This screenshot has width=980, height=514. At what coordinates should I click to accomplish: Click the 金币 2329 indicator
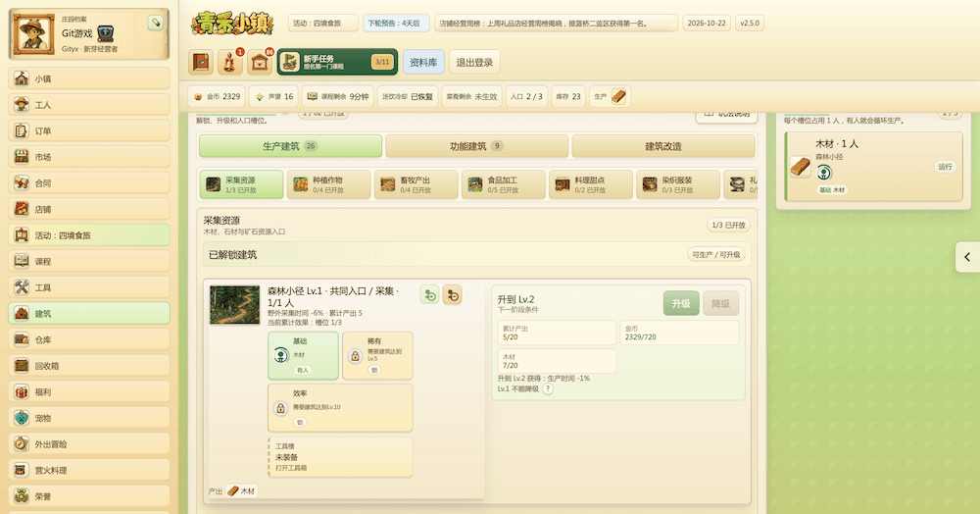[217, 96]
